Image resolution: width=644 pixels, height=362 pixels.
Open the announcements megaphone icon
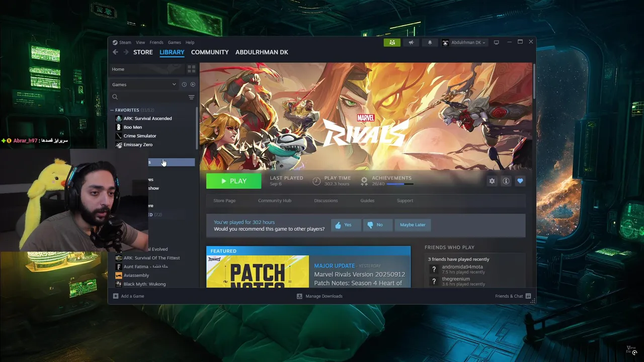pos(411,42)
